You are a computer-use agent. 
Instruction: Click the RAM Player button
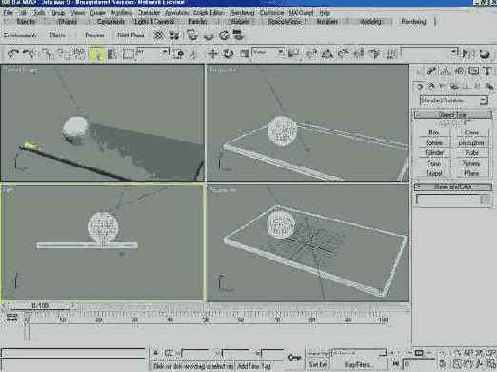(131, 35)
